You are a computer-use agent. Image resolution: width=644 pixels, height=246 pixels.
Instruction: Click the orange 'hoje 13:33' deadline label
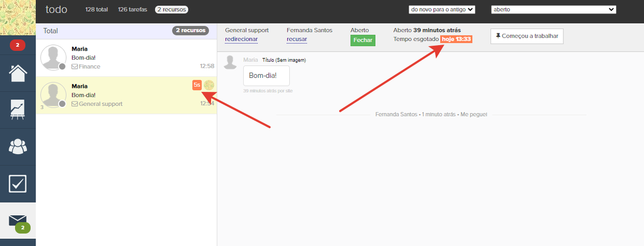pyautogui.click(x=456, y=39)
